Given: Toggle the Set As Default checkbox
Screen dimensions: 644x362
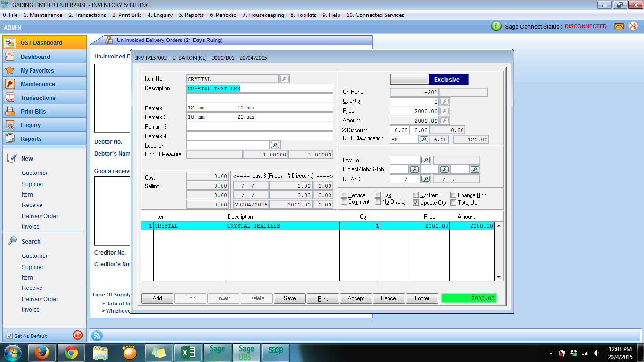Looking at the screenshot, I should click(x=9, y=336).
